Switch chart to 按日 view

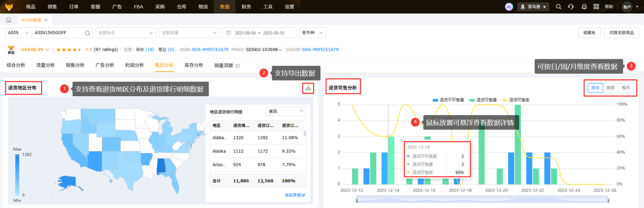point(595,88)
